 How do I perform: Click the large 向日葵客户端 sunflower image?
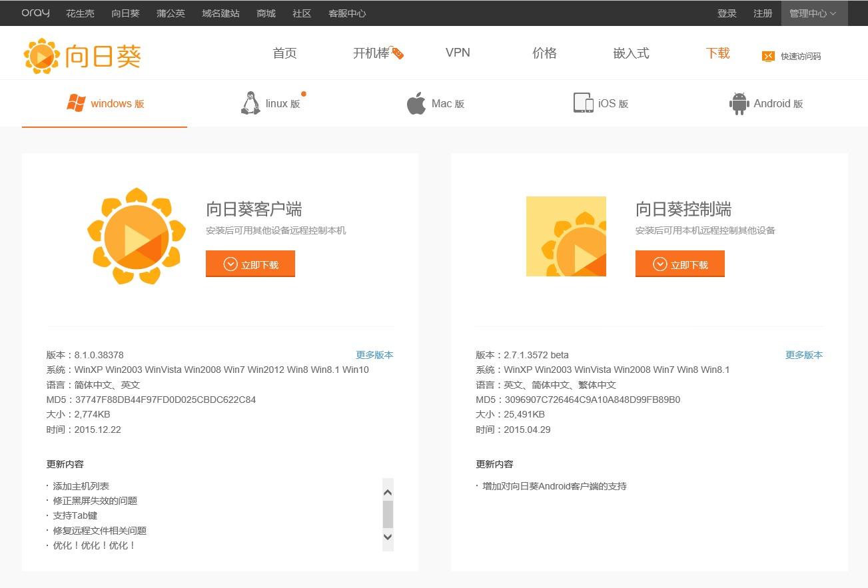(x=136, y=236)
